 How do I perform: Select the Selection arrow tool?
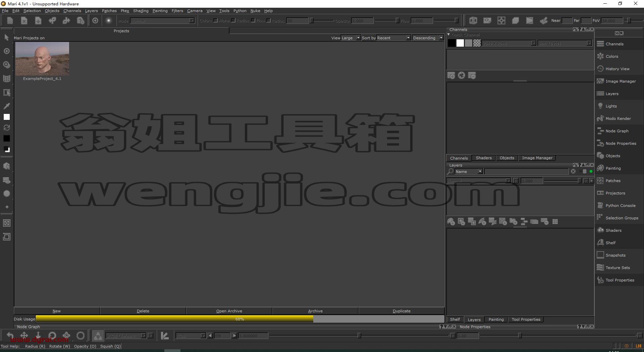6,37
